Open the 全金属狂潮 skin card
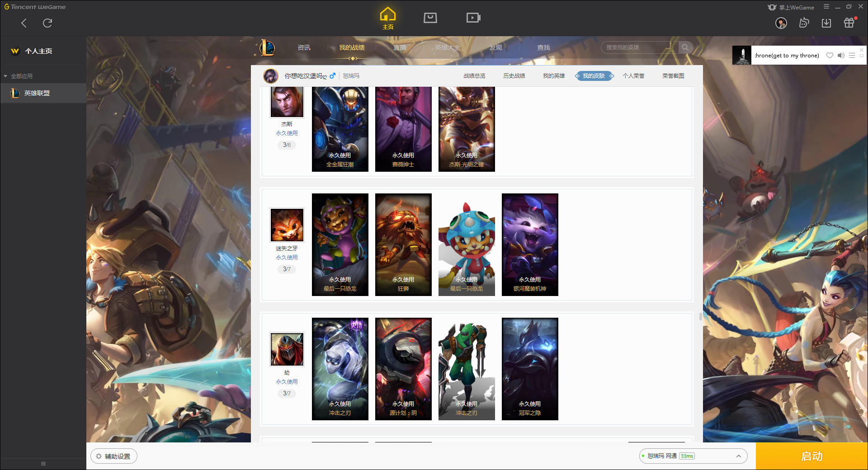 pos(340,129)
